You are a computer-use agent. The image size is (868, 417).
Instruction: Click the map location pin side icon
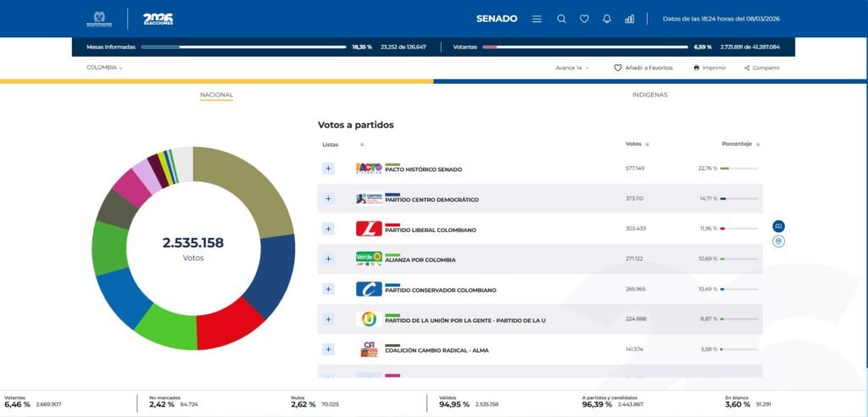(x=778, y=242)
